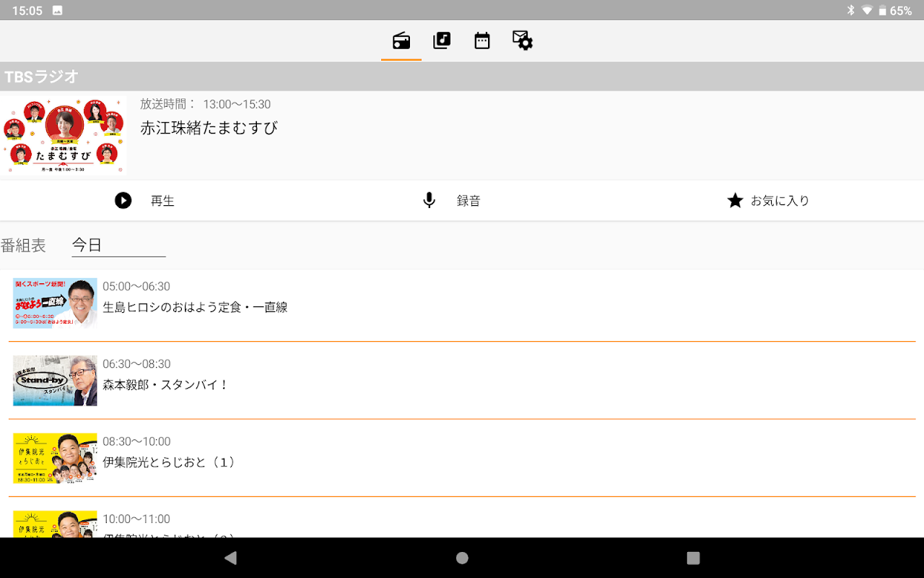The width and height of the screenshot is (924, 578).
Task: Tap the microphone record icon
Action: click(x=430, y=200)
